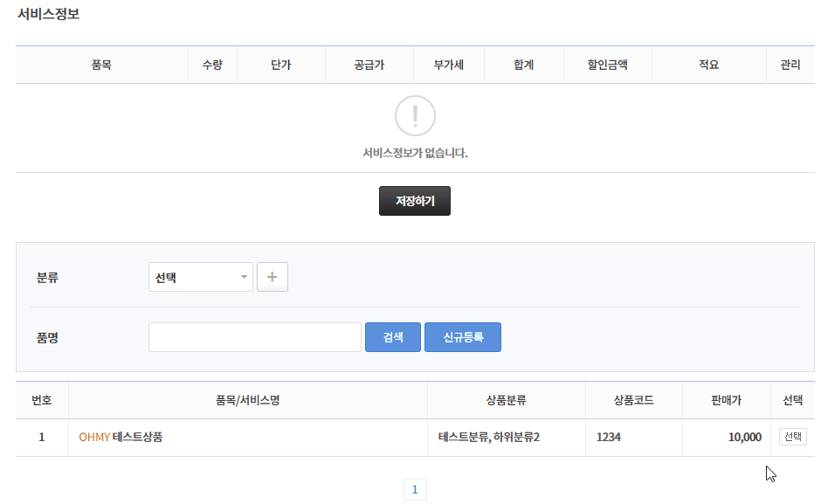Select the 단가 column header

(x=280, y=65)
